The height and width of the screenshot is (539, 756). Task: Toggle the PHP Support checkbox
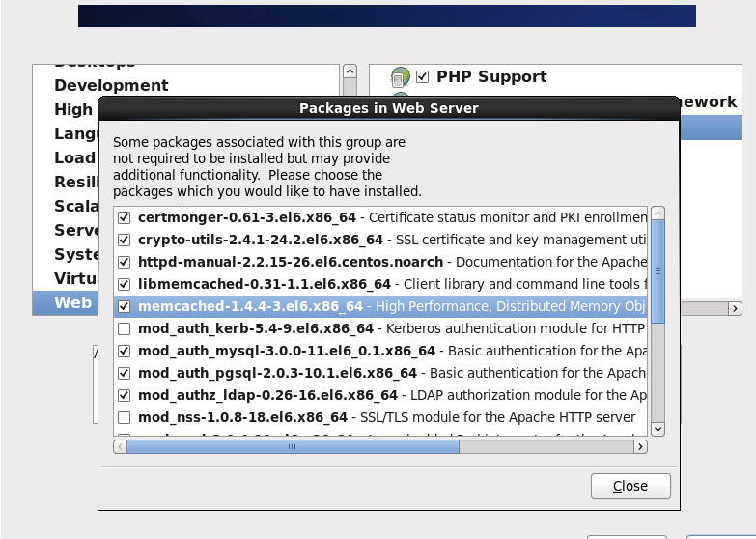coord(422,76)
